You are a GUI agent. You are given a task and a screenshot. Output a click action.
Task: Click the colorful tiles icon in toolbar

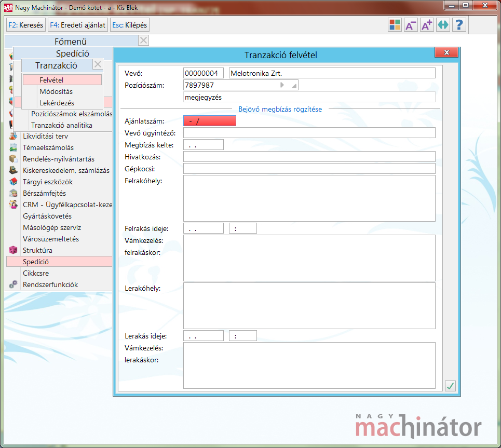pos(395,24)
